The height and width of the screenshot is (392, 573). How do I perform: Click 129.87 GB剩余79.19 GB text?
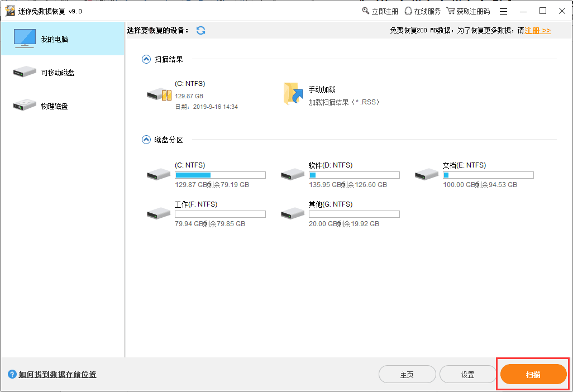pyautogui.click(x=212, y=185)
